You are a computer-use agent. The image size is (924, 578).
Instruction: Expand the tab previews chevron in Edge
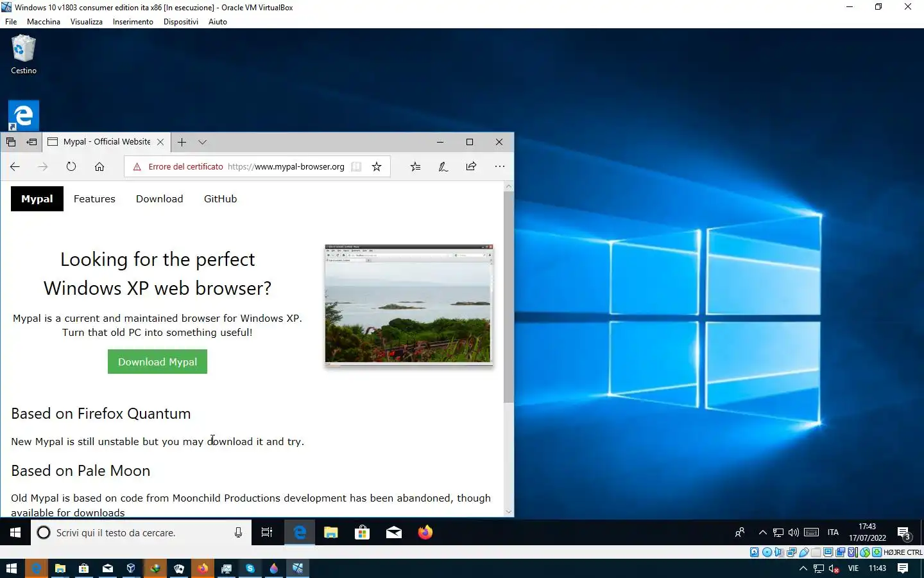(x=203, y=142)
